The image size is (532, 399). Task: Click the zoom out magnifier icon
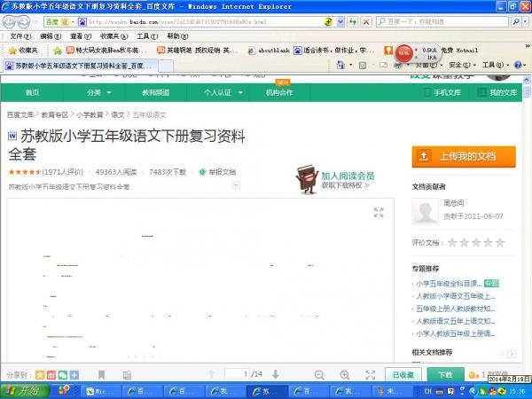(319, 374)
